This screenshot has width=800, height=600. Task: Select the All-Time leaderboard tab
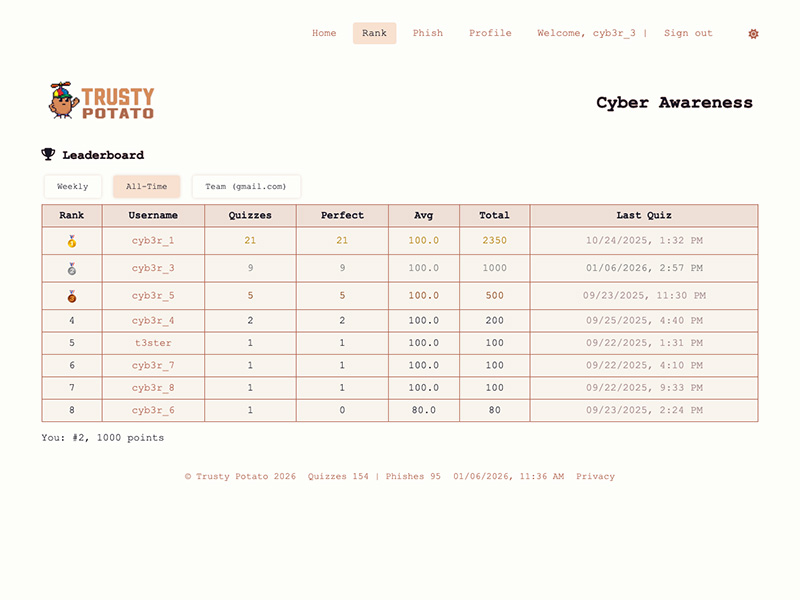(x=146, y=187)
